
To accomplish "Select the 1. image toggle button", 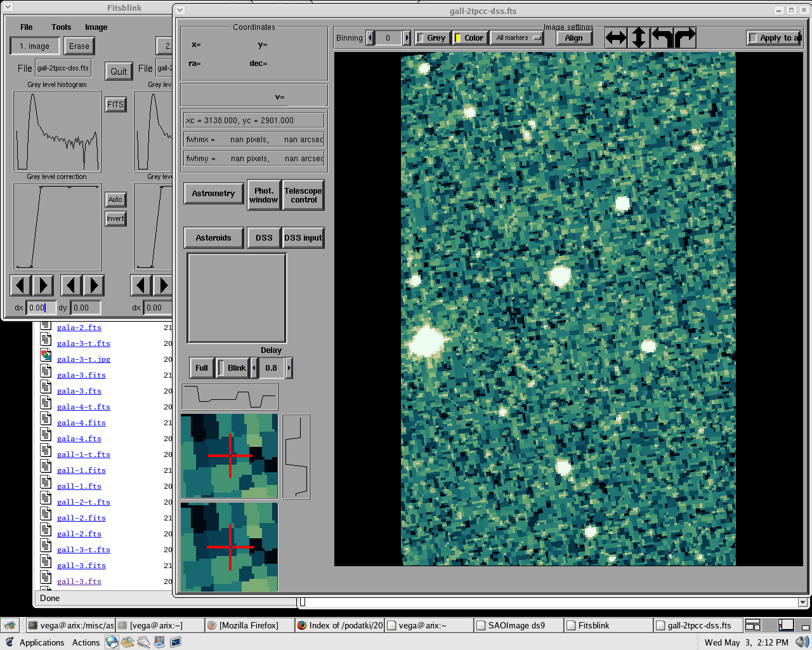I will tap(35, 46).
